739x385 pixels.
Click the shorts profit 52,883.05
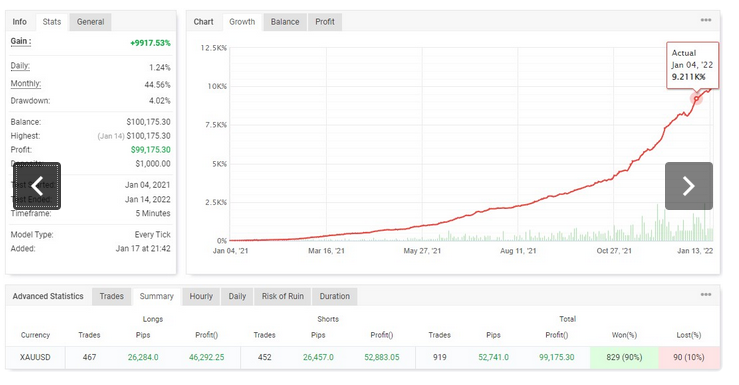pyautogui.click(x=382, y=357)
